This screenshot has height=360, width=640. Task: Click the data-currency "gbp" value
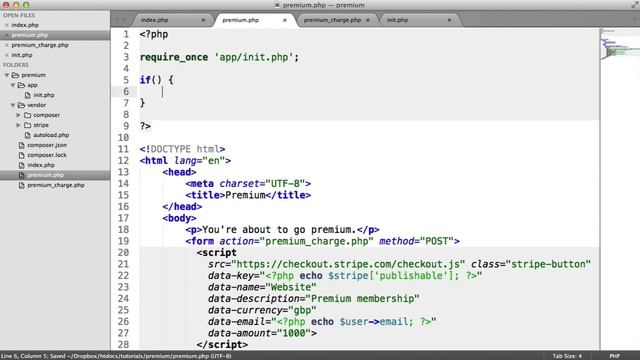(302, 310)
